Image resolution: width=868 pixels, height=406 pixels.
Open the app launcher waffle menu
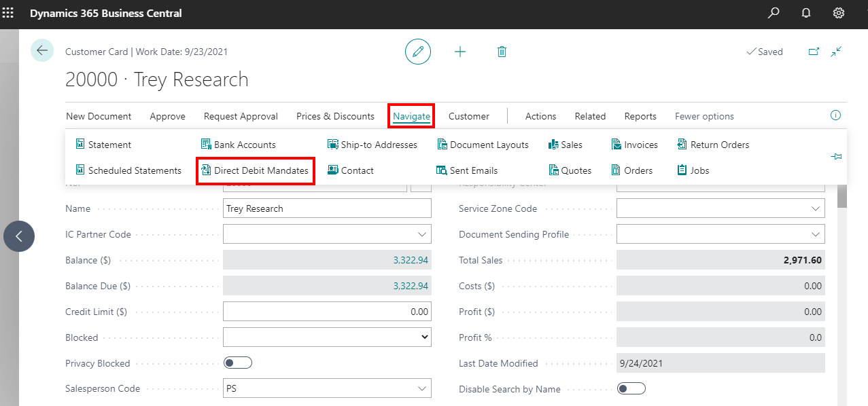8,13
